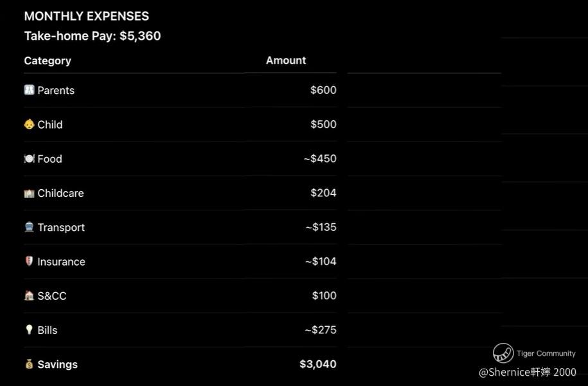Screen dimensions: 588x386
Task: Click the school building icon beside Childcare
Action: coord(30,193)
